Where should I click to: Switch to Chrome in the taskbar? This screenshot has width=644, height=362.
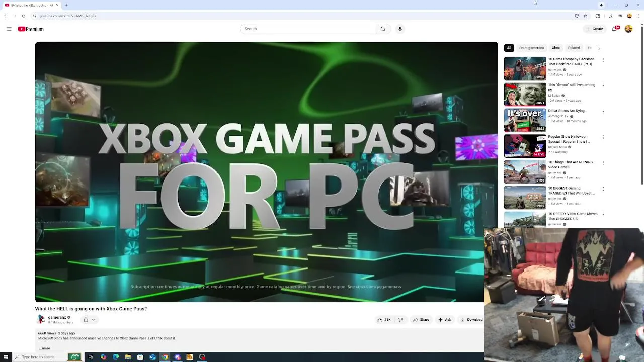point(165,357)
